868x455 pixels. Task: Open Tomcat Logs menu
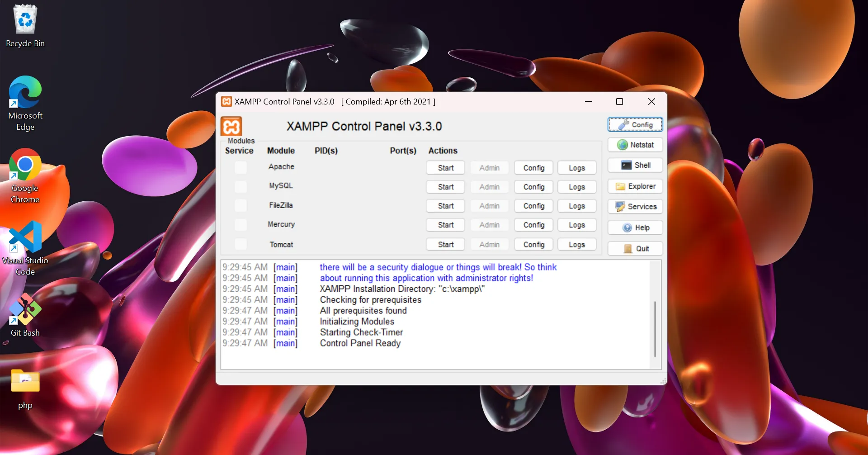click(577, 244)
